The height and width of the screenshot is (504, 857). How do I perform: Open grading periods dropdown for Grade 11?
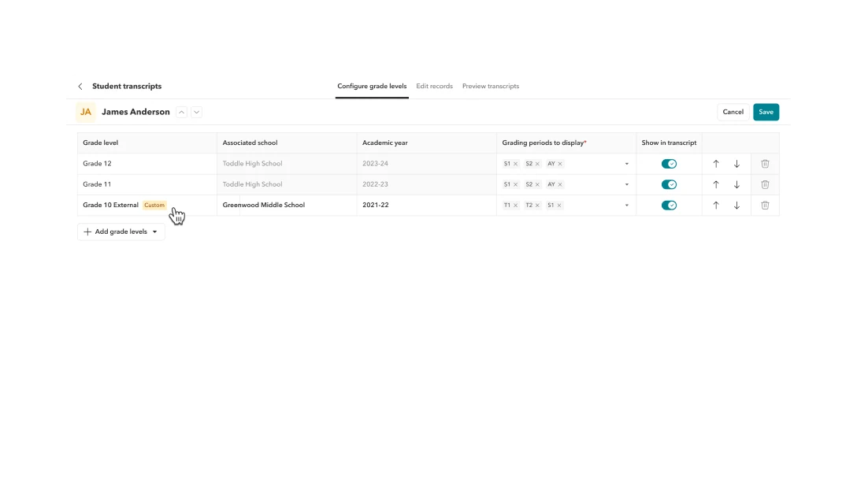point(626,184)
